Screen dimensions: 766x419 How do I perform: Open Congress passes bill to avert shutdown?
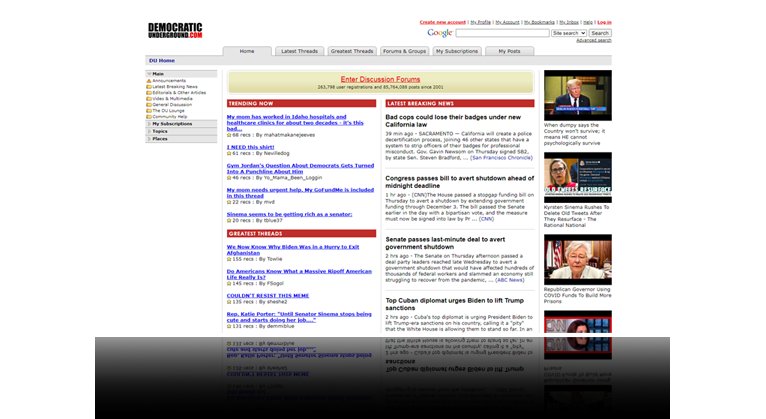pos(459,182)
